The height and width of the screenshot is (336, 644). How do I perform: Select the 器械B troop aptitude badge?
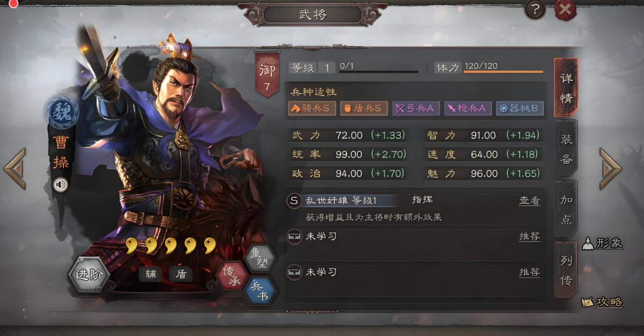pyautogui.click(x=520, y=108)
